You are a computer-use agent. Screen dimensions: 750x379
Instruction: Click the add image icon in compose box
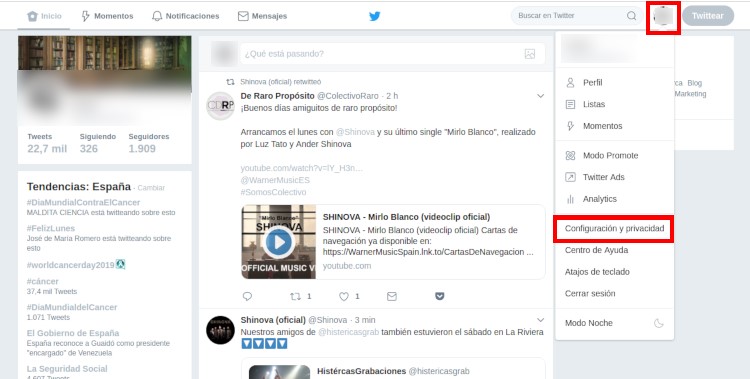(x=529, y=54)
